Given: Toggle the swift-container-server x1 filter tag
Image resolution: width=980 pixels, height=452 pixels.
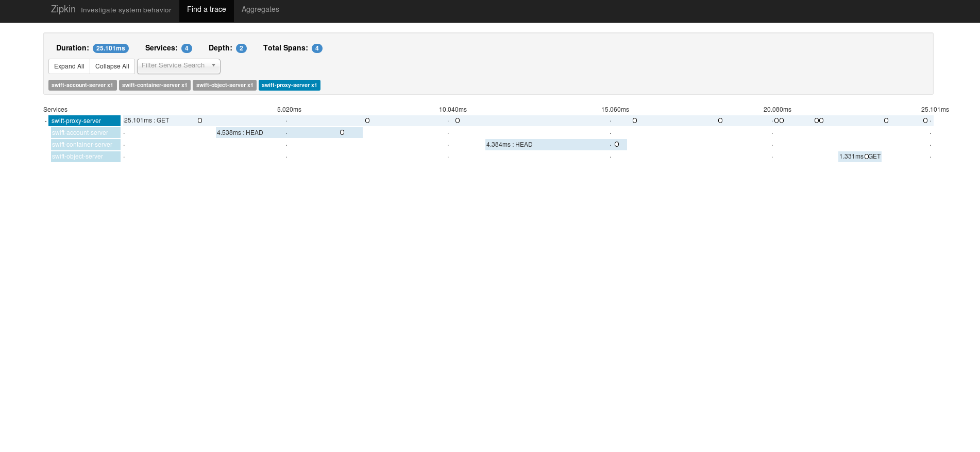Looking at the screenshot, I should click(155, 85).
